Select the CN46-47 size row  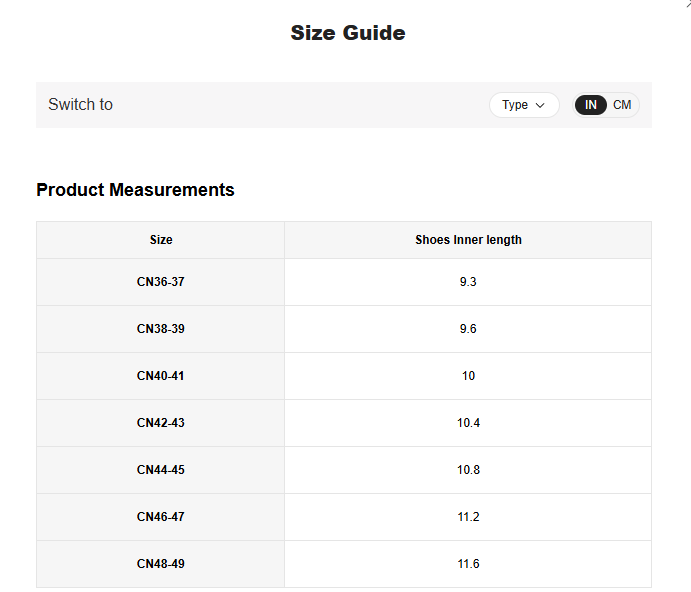click(x=161, y=517)
